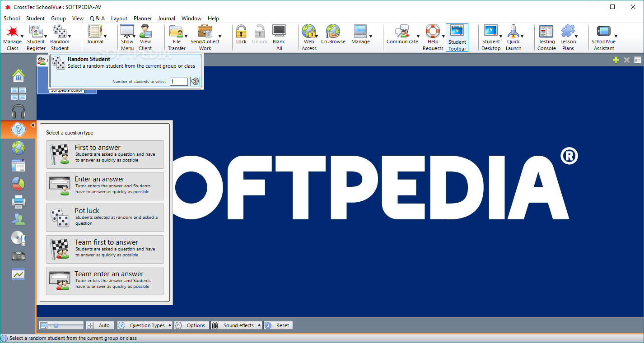Screen dimensions: 644x343
Task: Choose First to answer question type
Action: (105, 154)
